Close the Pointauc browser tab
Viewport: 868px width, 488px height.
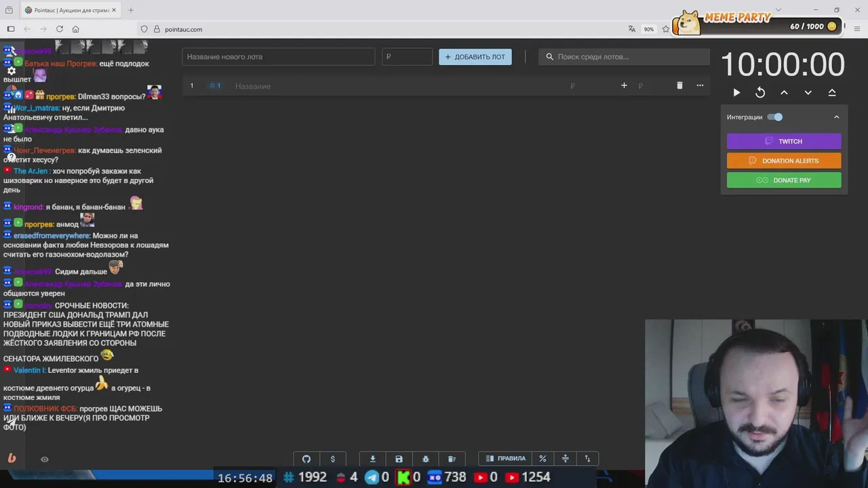pyautogui.click(x=114, y=10)
